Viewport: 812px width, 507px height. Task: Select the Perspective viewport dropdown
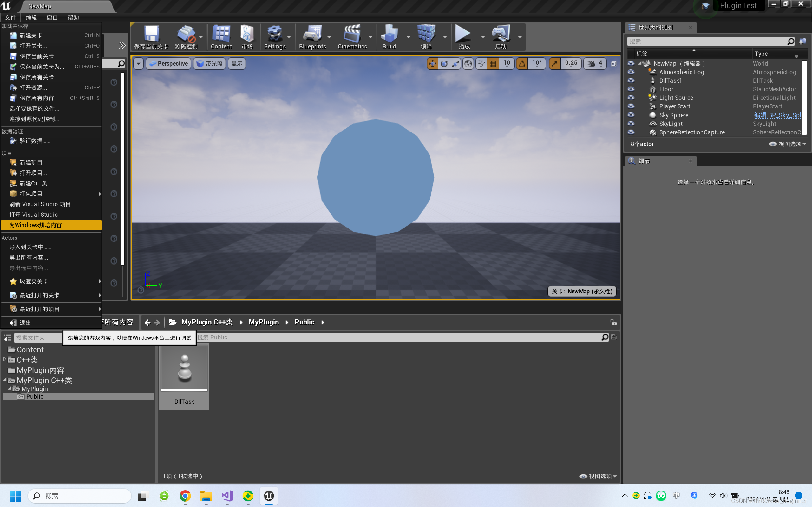[x=169, y=63]
